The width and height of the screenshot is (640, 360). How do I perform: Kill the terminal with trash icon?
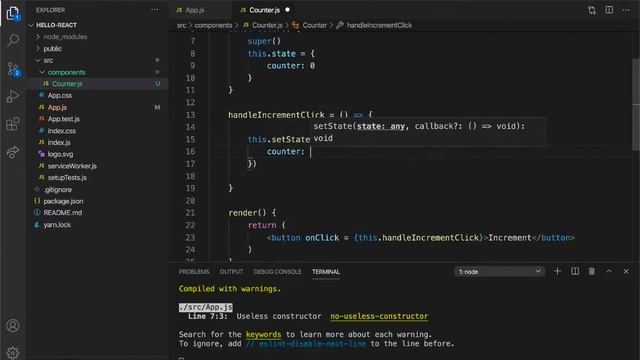591,271
